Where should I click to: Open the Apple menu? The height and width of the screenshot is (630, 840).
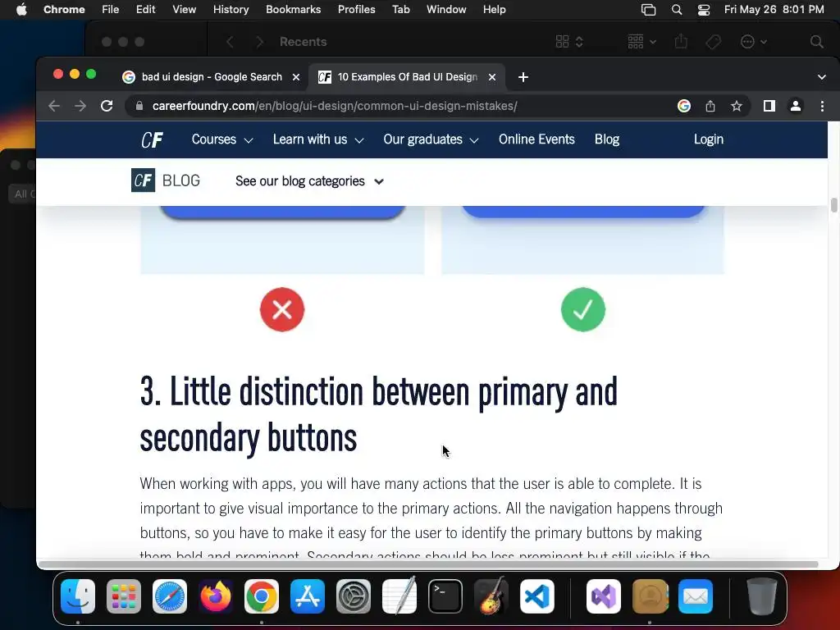tap(21, 10)
